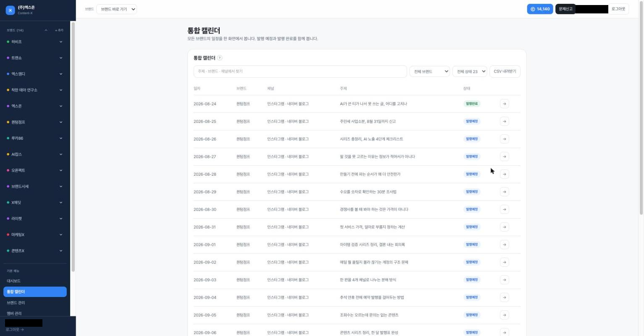
Task: Open the arrow for the 2026-08-29 row
Action: pos(504,192)
